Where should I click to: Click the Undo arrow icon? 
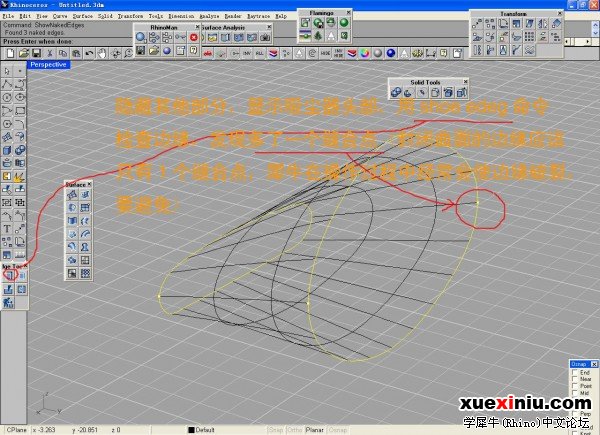click(x=89, y=53)
